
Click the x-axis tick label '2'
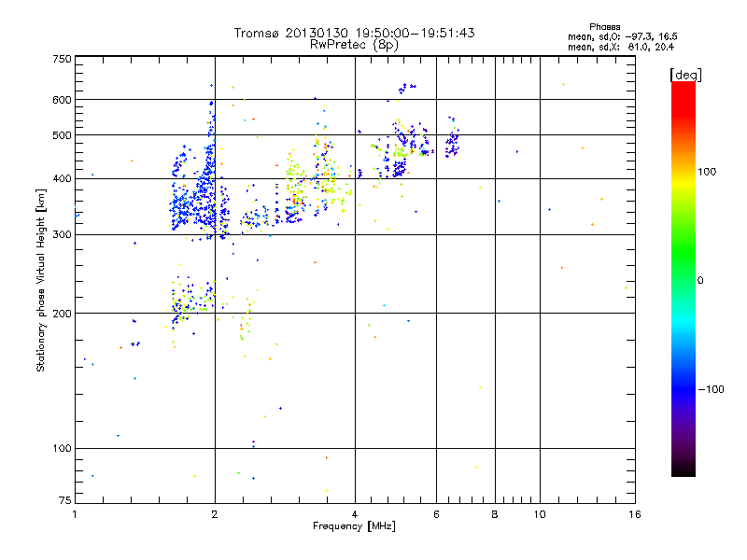pyautogui.click(x=215, y=514)
